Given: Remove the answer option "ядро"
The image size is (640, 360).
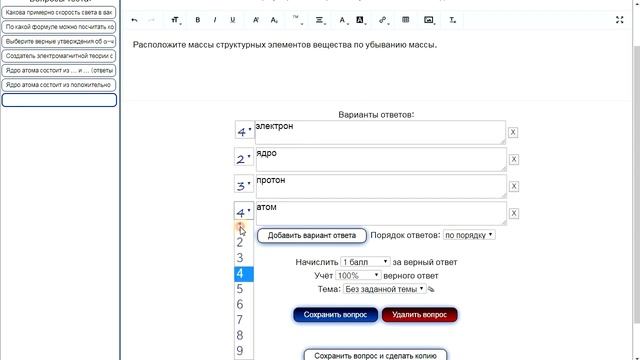Looking at the screenshot, I should [514, 159].
